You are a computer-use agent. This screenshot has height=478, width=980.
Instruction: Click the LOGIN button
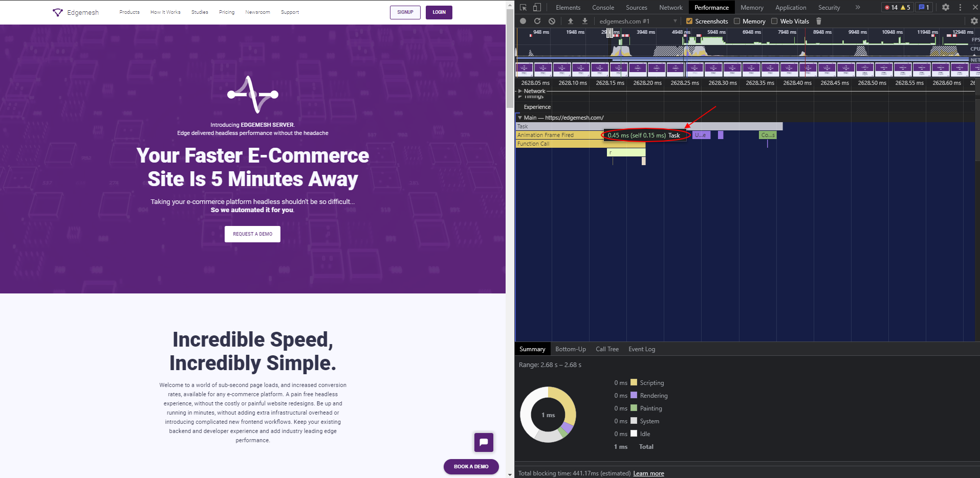pyautogui.click(x=439, y=12)
